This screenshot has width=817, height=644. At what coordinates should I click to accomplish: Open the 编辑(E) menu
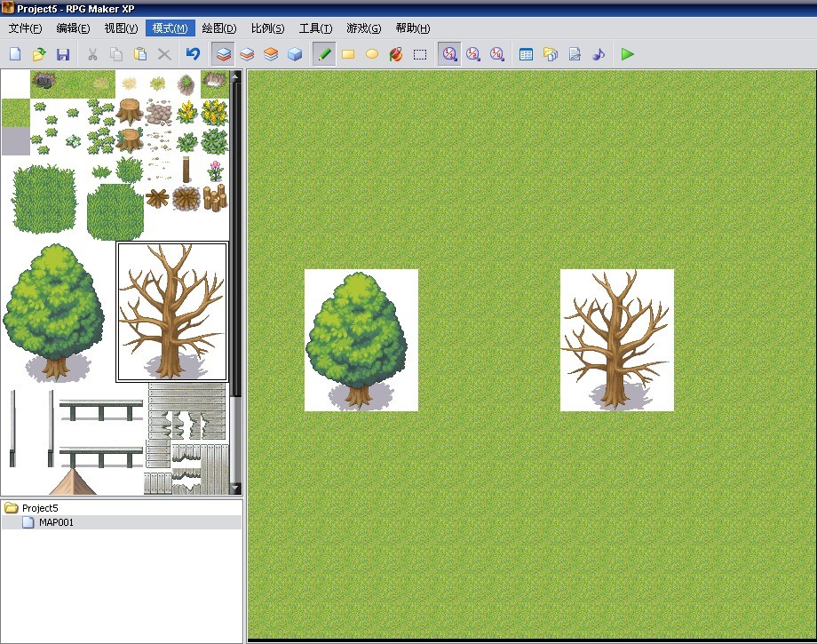coord(73,28)
